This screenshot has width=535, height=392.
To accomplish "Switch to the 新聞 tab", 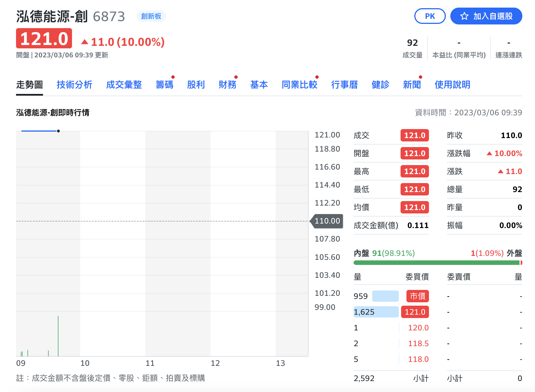I will (x=412, y=85).
